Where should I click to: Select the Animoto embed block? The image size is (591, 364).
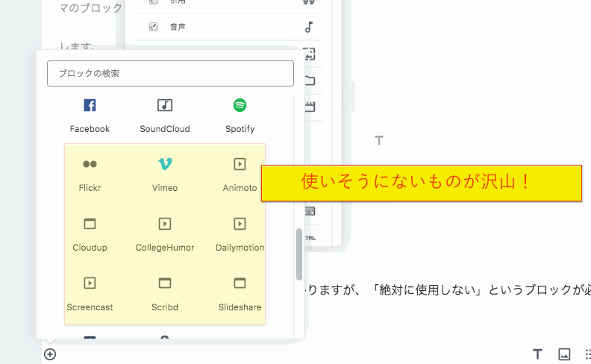(240, 175)
